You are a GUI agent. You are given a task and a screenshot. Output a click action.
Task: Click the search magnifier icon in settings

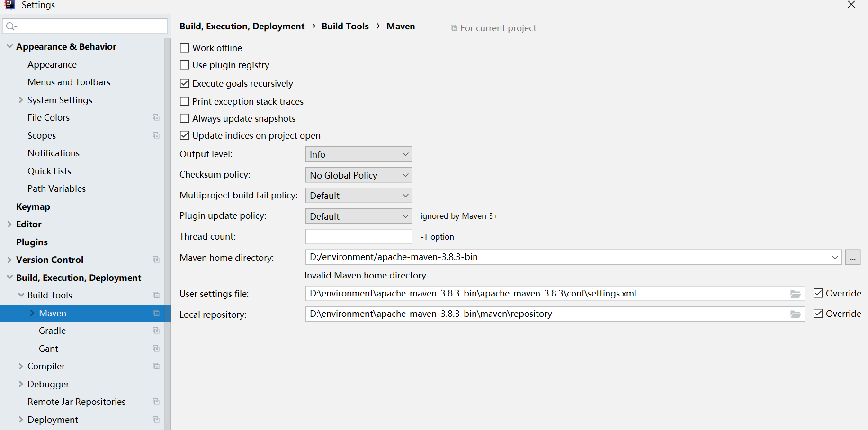[x=11, y=27]
